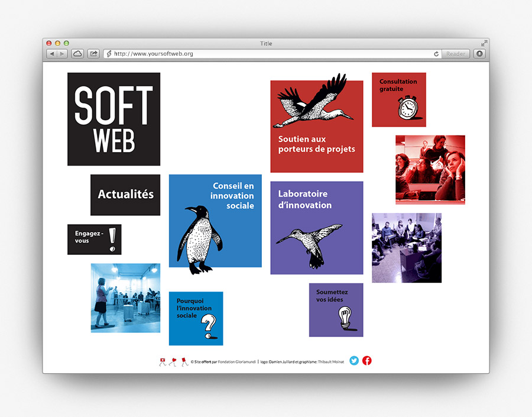Open the Laboratoire d'innovation hummingbird tile
The image size is (532, 417).
coord(317,228)
